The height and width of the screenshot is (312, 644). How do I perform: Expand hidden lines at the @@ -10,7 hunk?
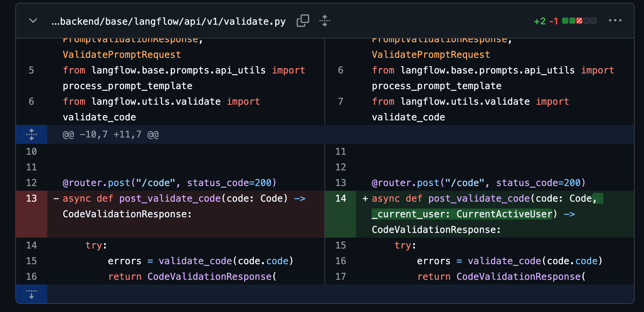(32, 134)
